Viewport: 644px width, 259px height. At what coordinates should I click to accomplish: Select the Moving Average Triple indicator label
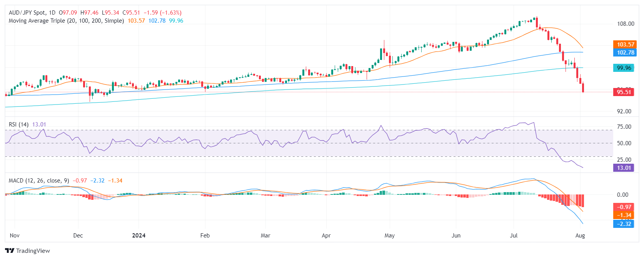point(66,21)
